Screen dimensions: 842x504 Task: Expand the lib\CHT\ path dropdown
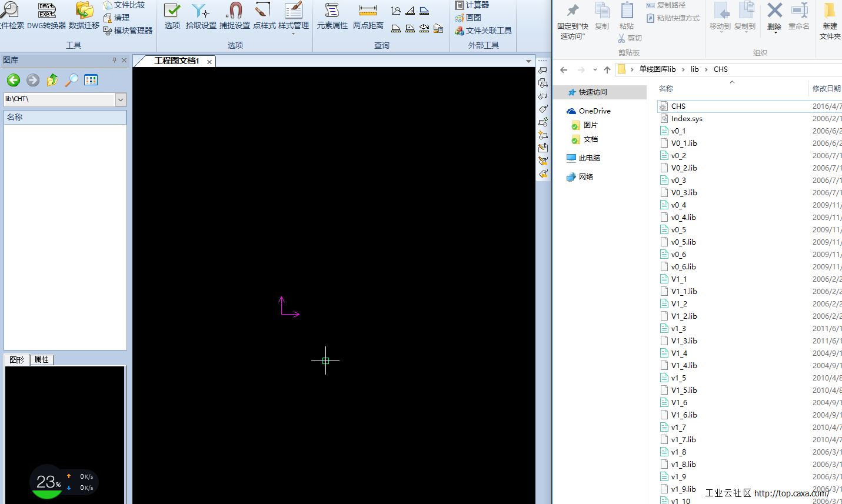pyautogui.click(x=121, y=99)
